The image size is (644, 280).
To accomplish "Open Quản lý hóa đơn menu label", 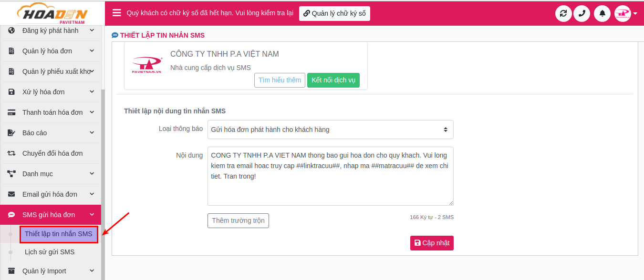I will click(47, 51).
